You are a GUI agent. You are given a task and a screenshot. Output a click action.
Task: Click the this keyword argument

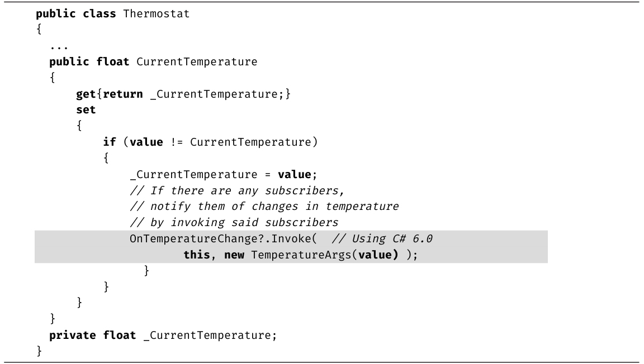pos(195,255)
